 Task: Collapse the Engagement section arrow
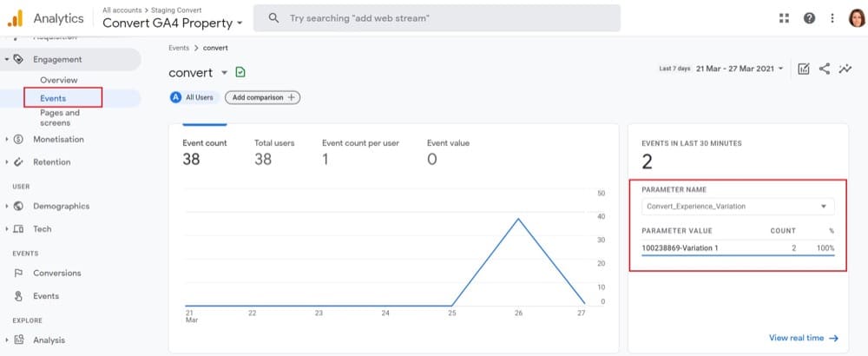(6, 59)
